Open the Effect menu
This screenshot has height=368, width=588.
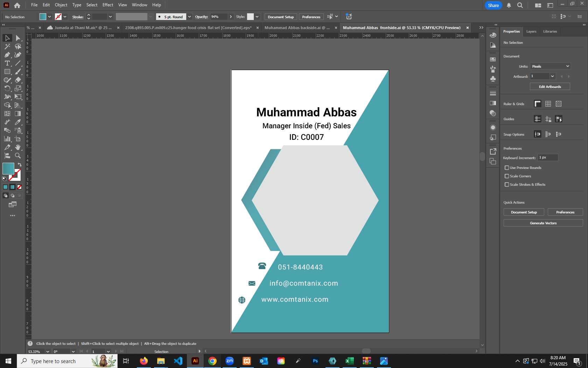pos(108,5)
